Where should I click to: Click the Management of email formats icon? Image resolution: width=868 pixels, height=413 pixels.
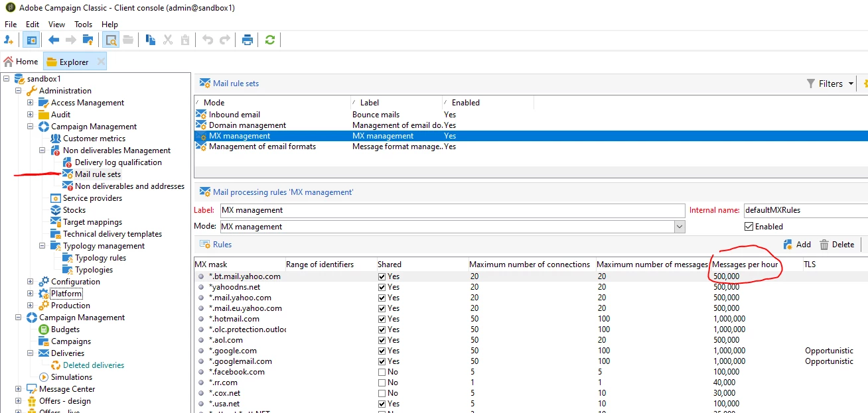point(201,147)
